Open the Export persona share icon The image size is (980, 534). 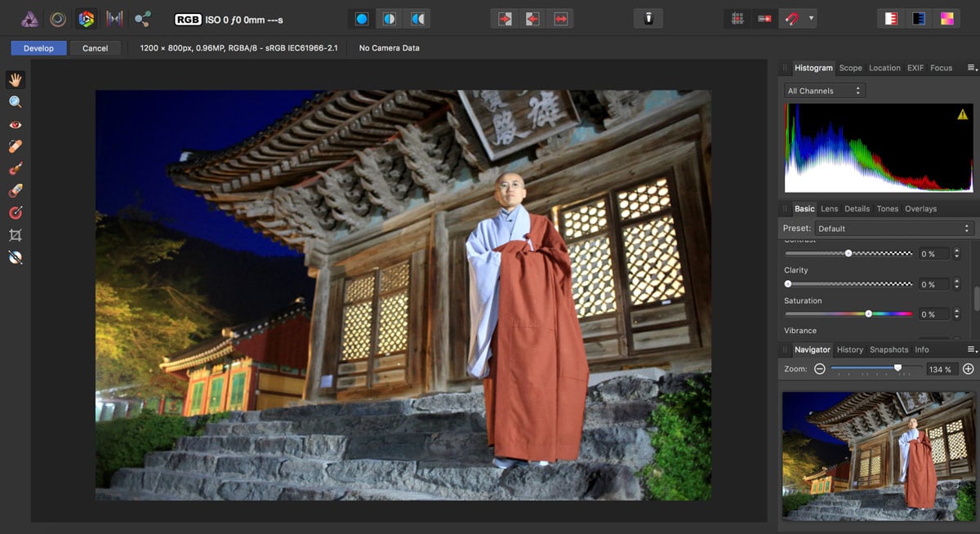pyautogui.click(x=143, y=19)
